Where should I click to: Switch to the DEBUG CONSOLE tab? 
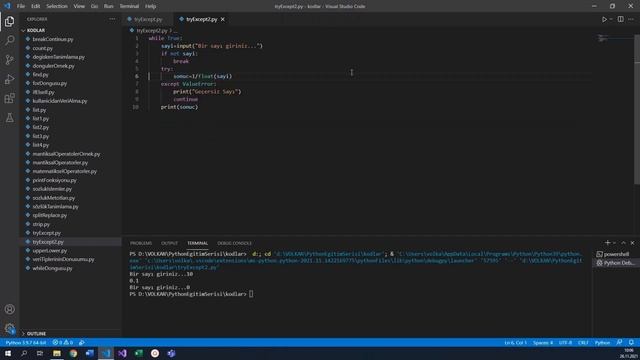pos(234,243)
